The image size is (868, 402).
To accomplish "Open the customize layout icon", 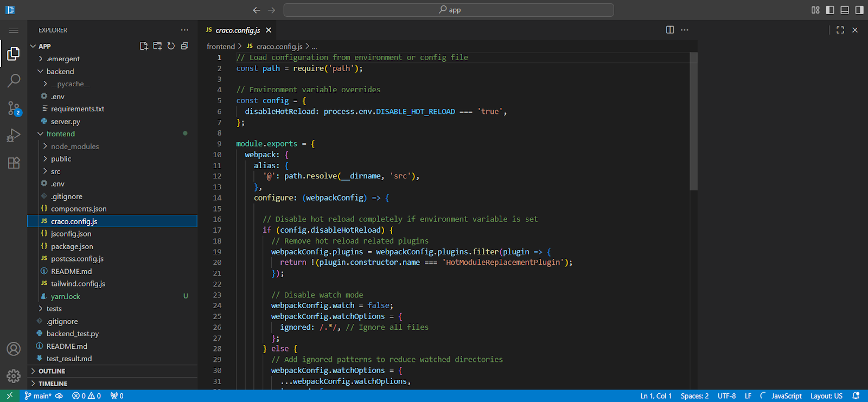I will pos(815,10).
